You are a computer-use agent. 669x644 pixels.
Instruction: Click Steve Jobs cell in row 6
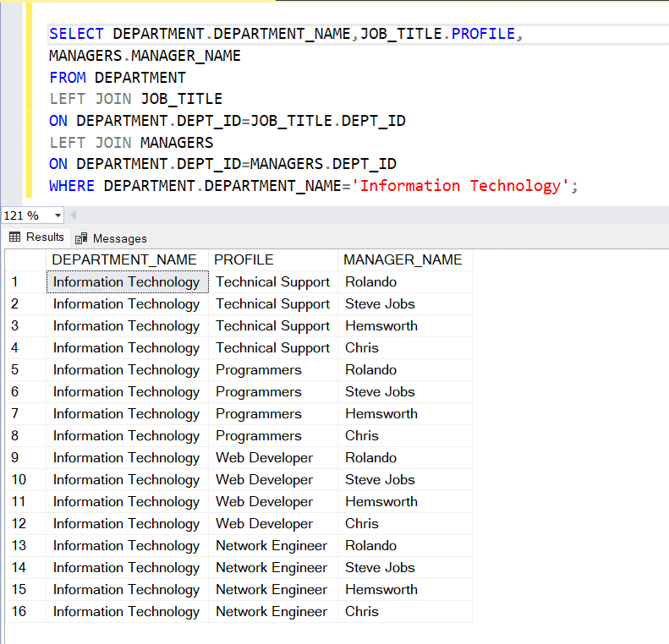point(405,391)
